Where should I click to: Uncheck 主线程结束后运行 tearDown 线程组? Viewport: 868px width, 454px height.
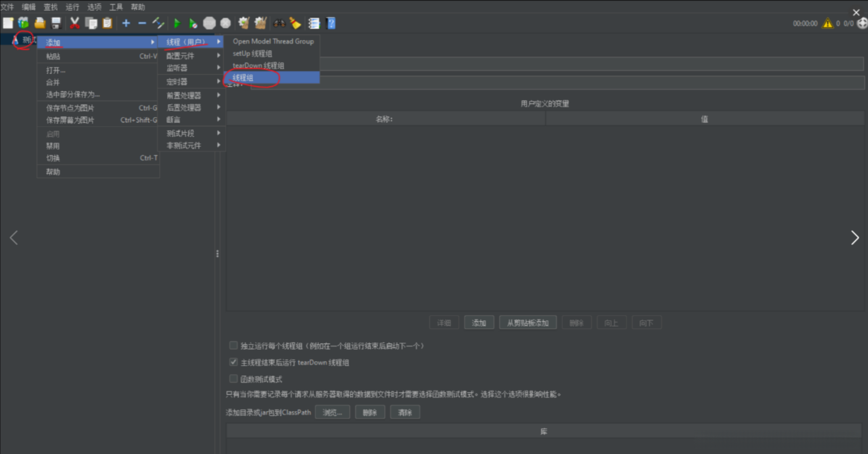(x=233, y=362)
